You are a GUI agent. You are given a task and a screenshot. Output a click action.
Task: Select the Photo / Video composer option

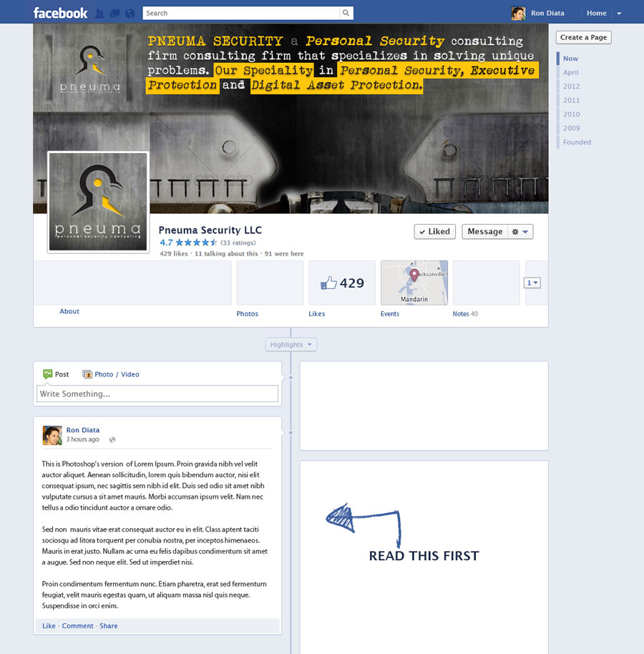pyautogui.click(x=111, y=374)
